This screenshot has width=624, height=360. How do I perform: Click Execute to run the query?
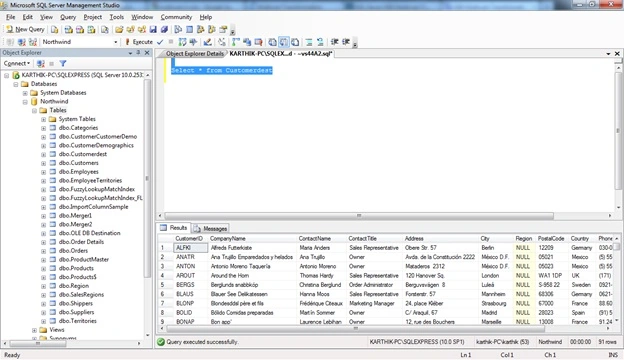(x=138, y=42)
